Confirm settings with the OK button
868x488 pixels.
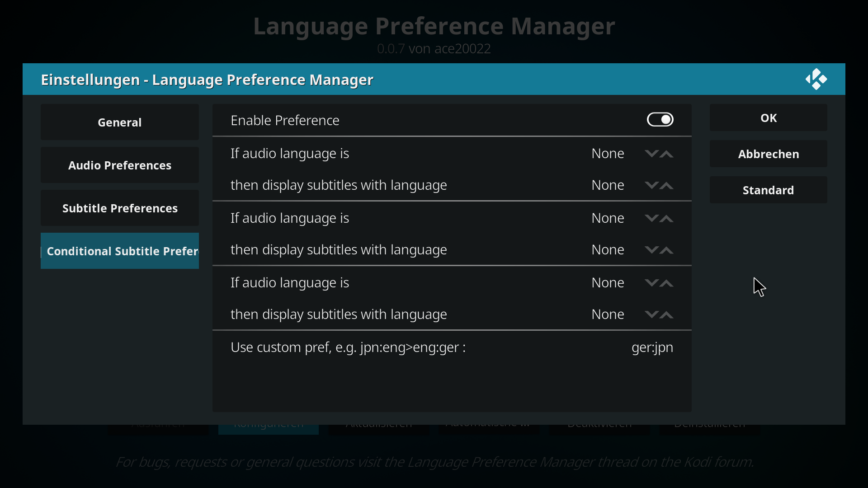pyautogui.click(x=769, y=118)
